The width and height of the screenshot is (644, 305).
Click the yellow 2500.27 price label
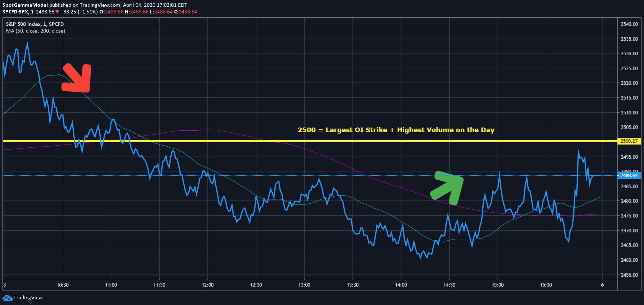click(629, 141)
